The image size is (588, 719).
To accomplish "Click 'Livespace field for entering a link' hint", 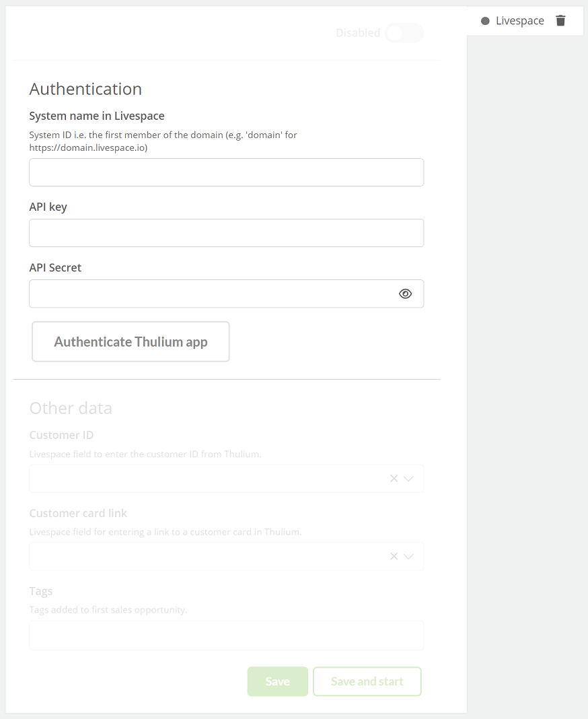I will (x=166, y=532).
